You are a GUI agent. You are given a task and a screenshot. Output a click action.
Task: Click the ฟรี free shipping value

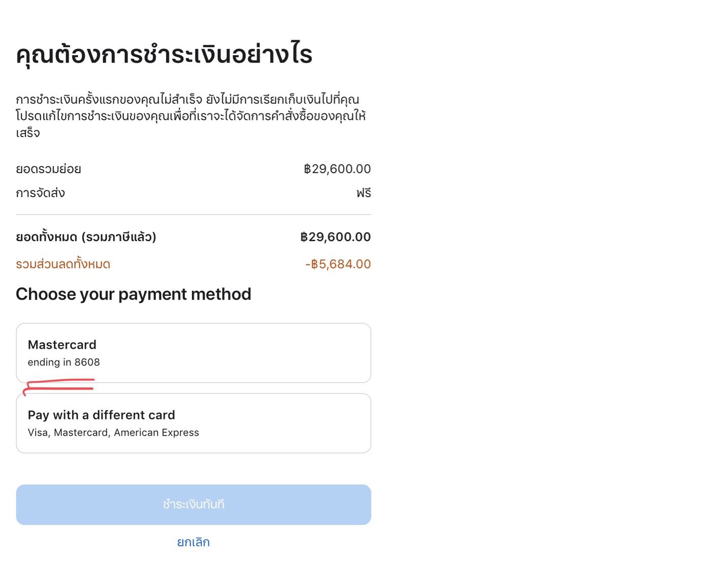click(x=364, y=193)
